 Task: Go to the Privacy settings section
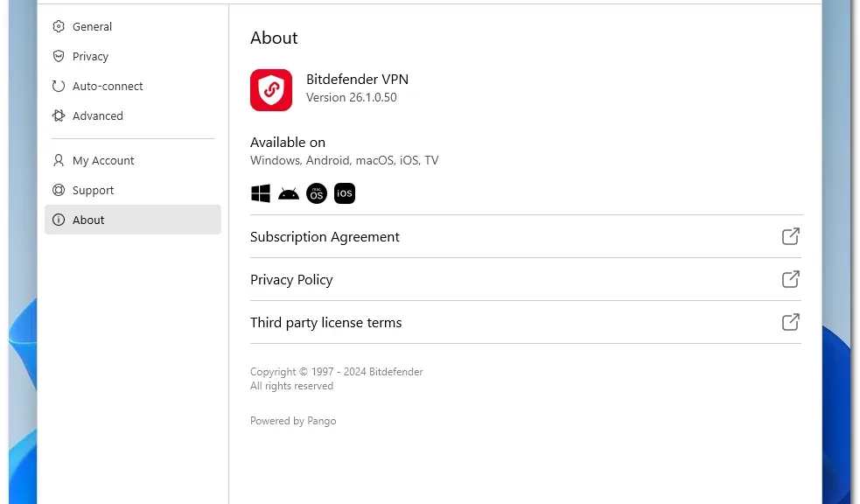[x=133, y=56]
